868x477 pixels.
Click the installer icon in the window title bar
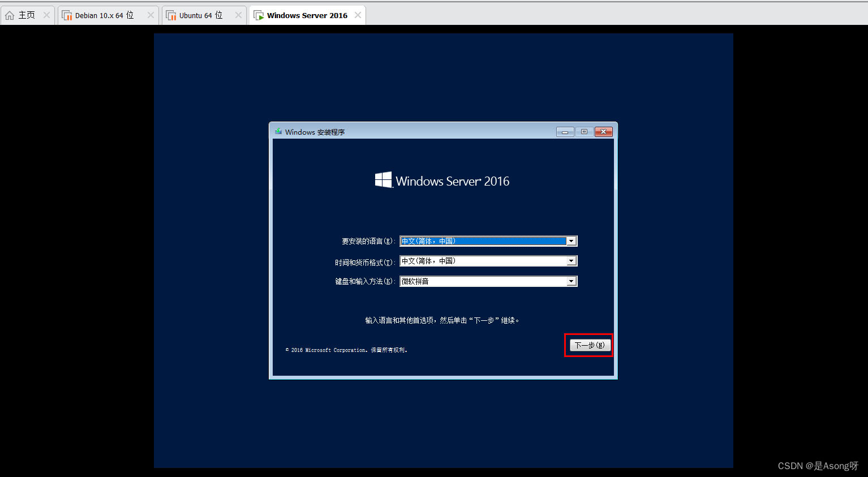point(278,131)
